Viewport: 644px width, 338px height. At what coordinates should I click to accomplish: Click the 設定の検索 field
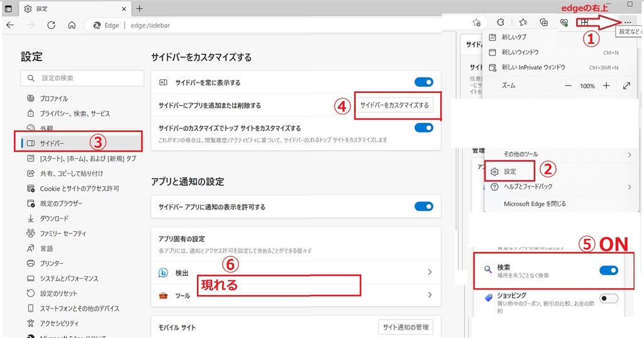coord(82,78)
